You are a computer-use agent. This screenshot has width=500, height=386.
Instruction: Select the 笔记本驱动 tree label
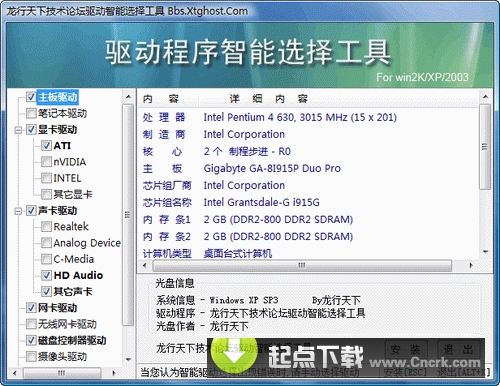tap(62, 113)
